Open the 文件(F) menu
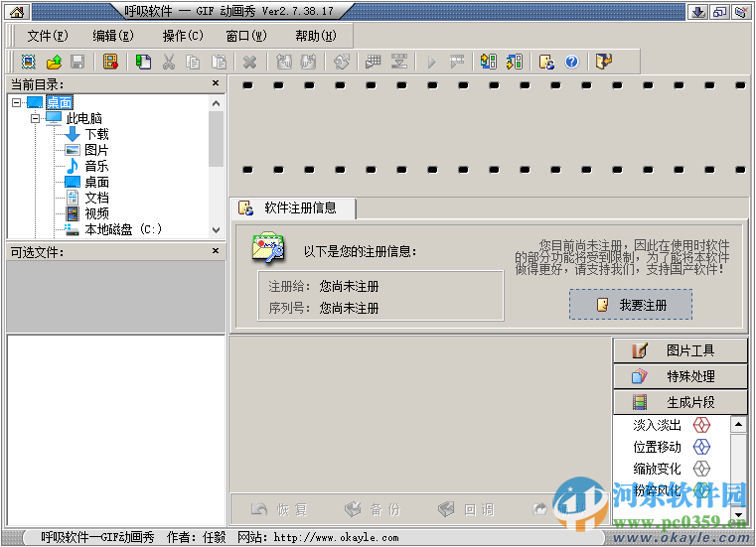 click(x=48, y=36)
